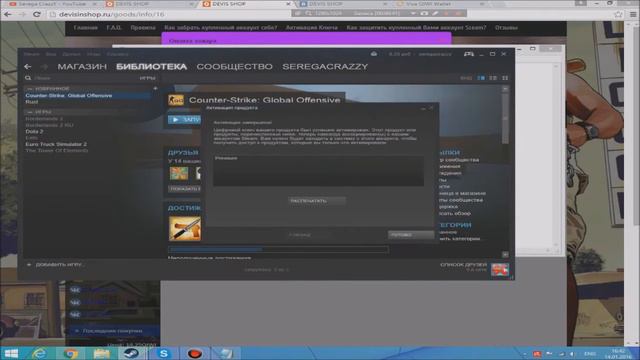
Task: Add to ИЗБРАННОЕ with plus icon
Action: [155, 88]
